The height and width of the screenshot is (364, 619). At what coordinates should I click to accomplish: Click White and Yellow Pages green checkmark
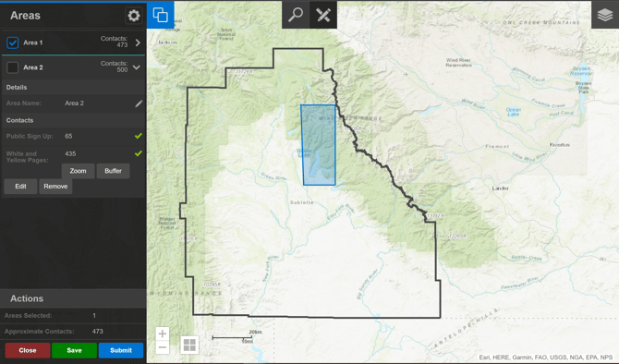[139, 153]
